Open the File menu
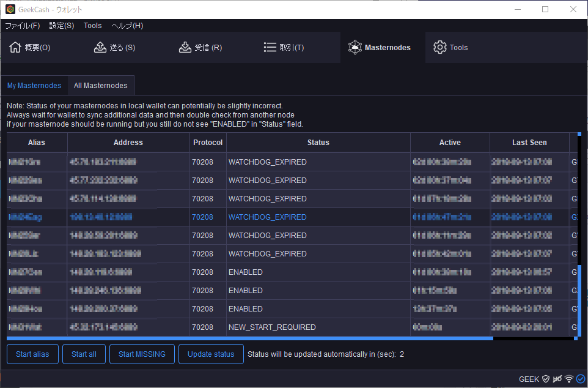This screenshot has width=588, height=388. pyautogui.click(x=23, y=26)
